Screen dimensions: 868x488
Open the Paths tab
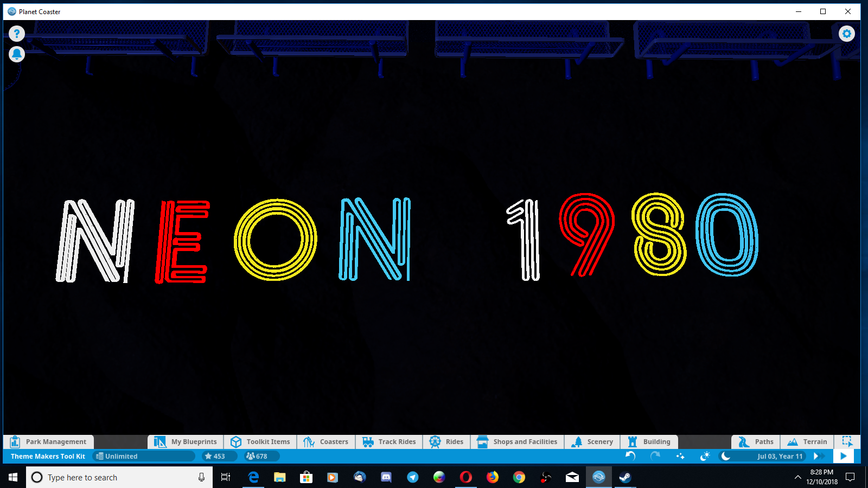coord(756,442)
